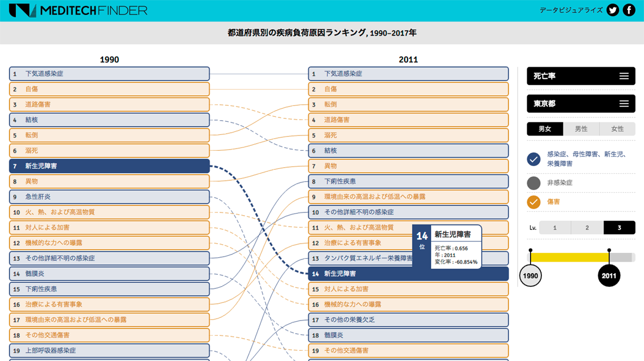The height and width of the screenshot is (361, 644).
Task: Click the Facebook share icon
Action: tap(629, 10)
